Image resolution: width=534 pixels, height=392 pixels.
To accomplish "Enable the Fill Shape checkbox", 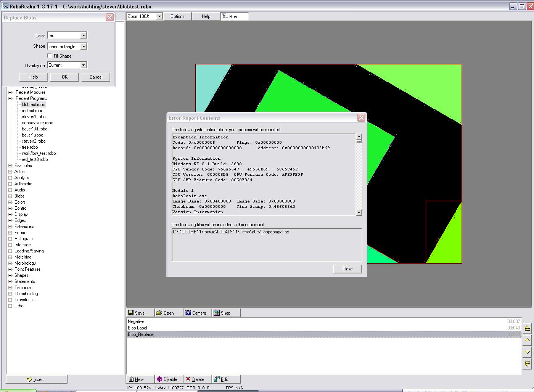I will coord(50,56).
